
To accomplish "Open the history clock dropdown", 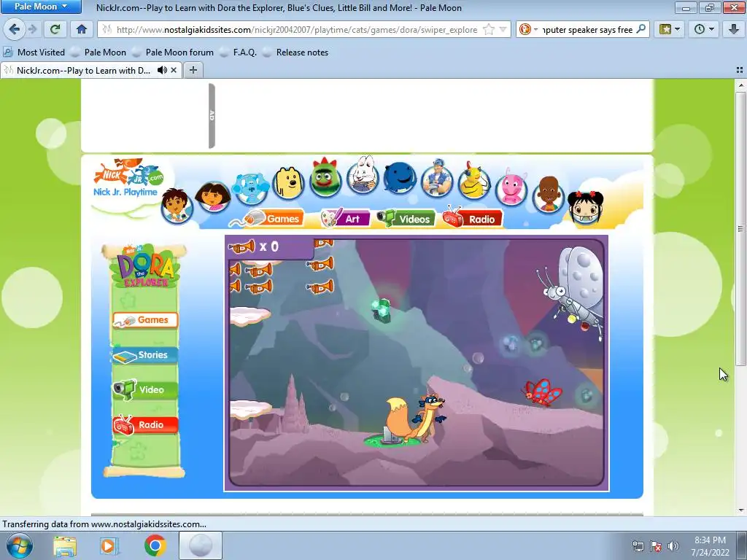I will (704, 29).
